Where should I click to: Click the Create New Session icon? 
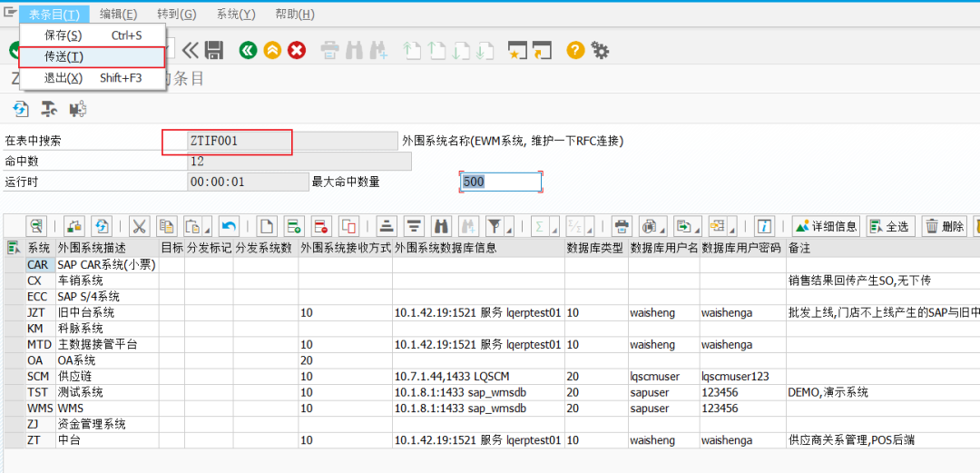click(x=516, y=51)
